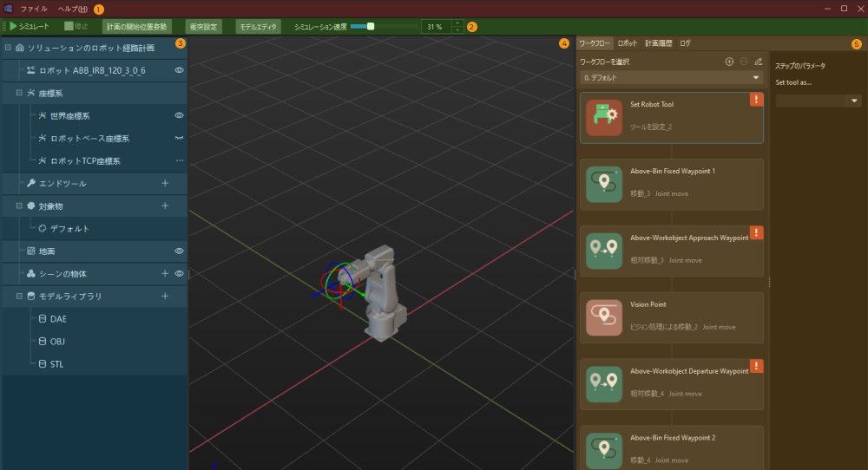Select the Vision Point step
The width and height of the screenshot is (868, 470).
coord(672,318)
